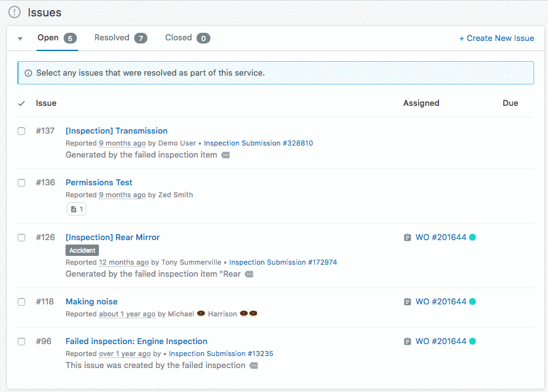This screenshot has height=392, width=548.
Task: Click the Issues alert icon in the header
Action: click(x=14, y=12)
